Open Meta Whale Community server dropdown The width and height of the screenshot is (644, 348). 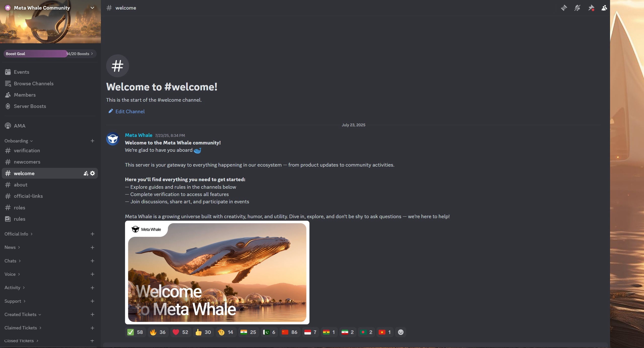click(50, 8)
